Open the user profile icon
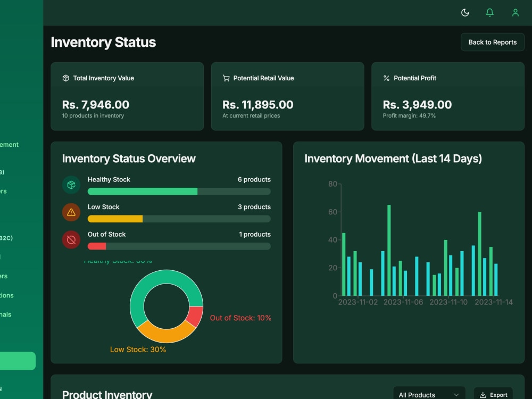Image resolution: width=532 pixels, height=399 pixels. (x=515, y=13)
